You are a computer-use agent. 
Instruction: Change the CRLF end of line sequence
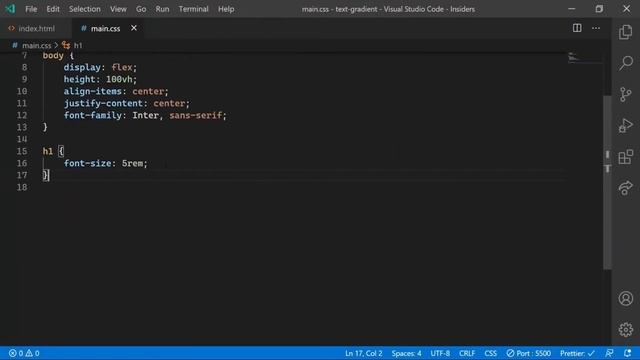(x=467, y=353)
